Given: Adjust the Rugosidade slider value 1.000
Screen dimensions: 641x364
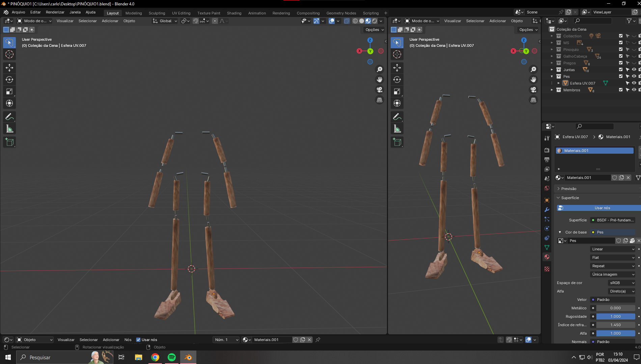Looking at the screenshot, I should [x=615, y=316].
